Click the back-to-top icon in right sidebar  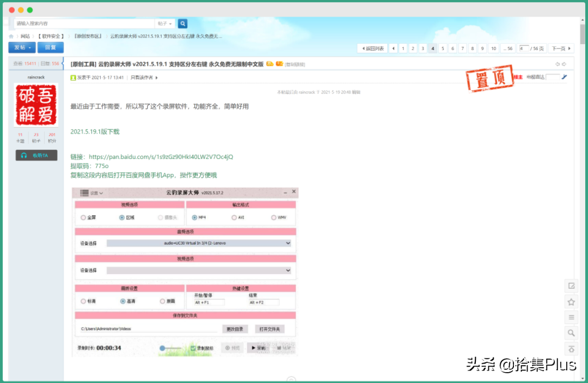[571, 349]
